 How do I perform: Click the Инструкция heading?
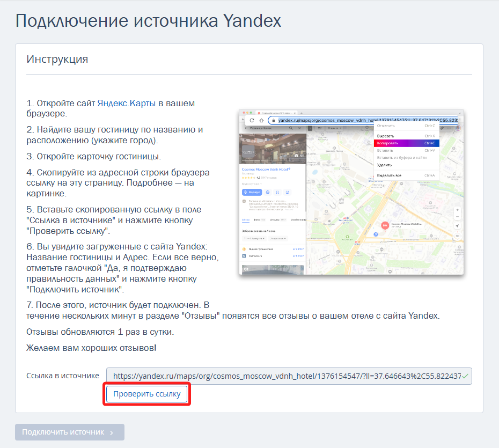click(57, 59)
